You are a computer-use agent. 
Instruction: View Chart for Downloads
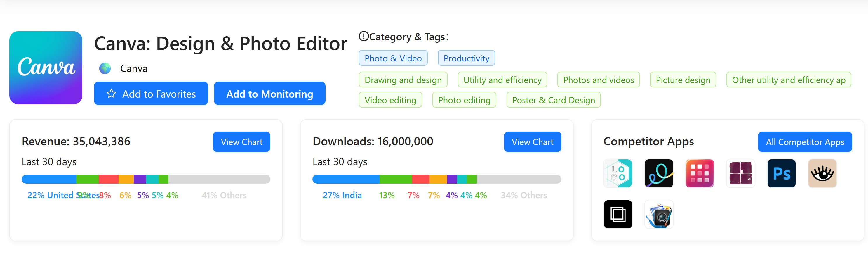tap(532, 142)
